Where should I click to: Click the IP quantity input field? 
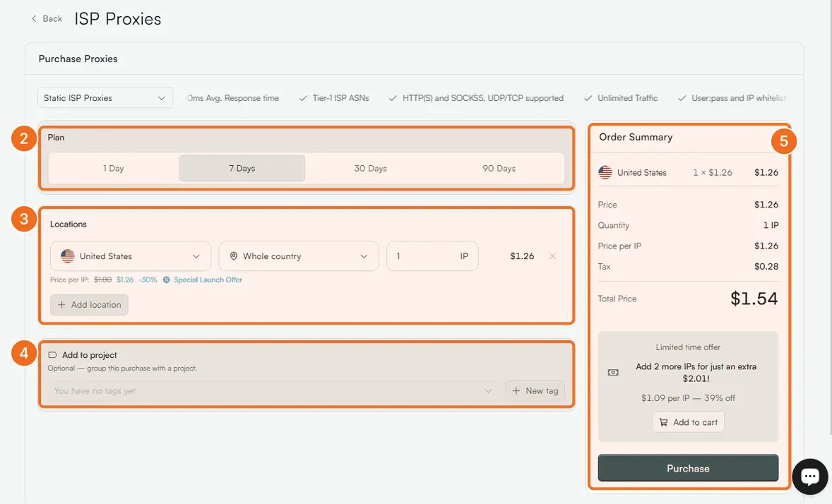[432, 256]
